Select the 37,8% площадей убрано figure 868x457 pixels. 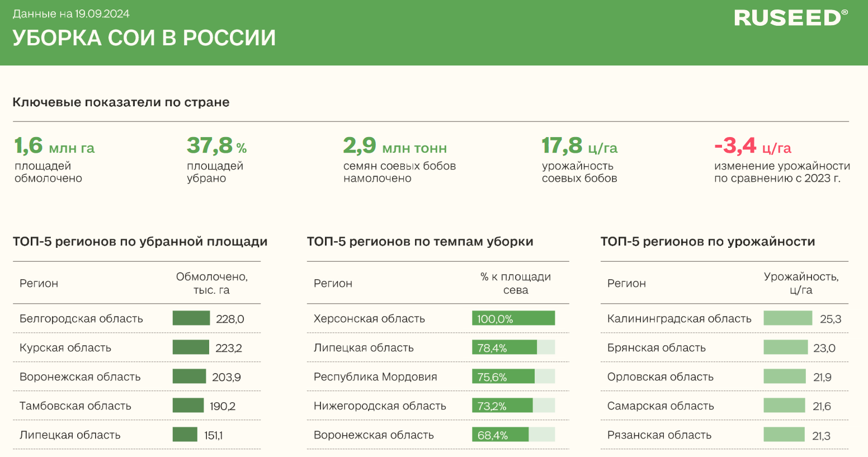(x=216, y=146)
